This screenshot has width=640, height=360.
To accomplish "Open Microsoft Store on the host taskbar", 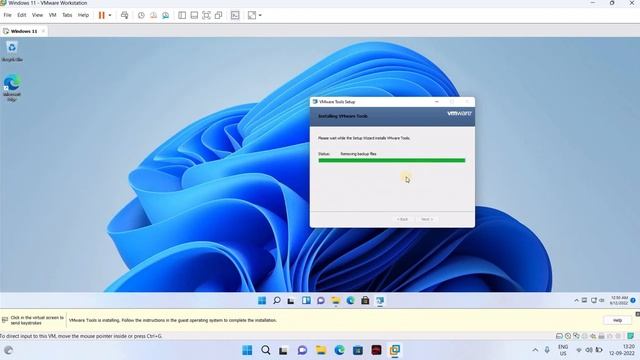I will [x=358, y=350].
